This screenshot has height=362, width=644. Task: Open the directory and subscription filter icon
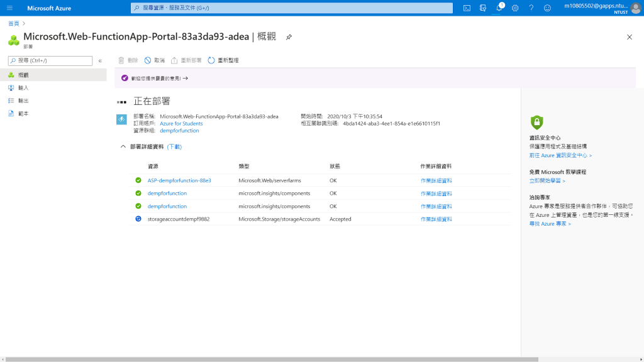pyautogui.click(x=483, y=8)
